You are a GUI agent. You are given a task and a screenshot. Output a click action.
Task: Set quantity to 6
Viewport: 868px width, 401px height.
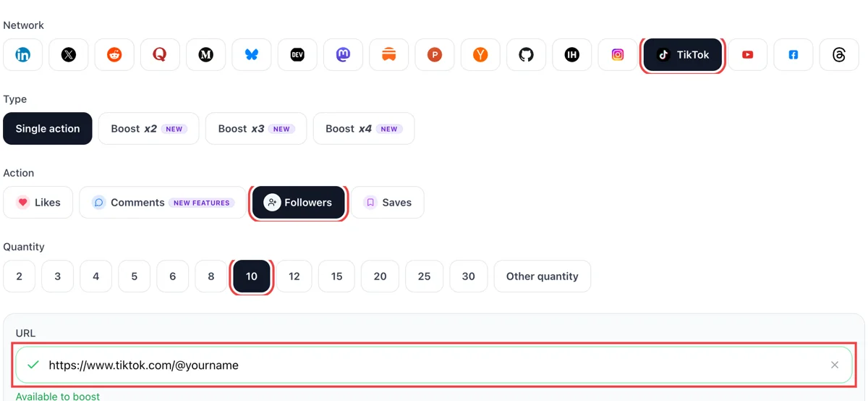coord(173,277)
